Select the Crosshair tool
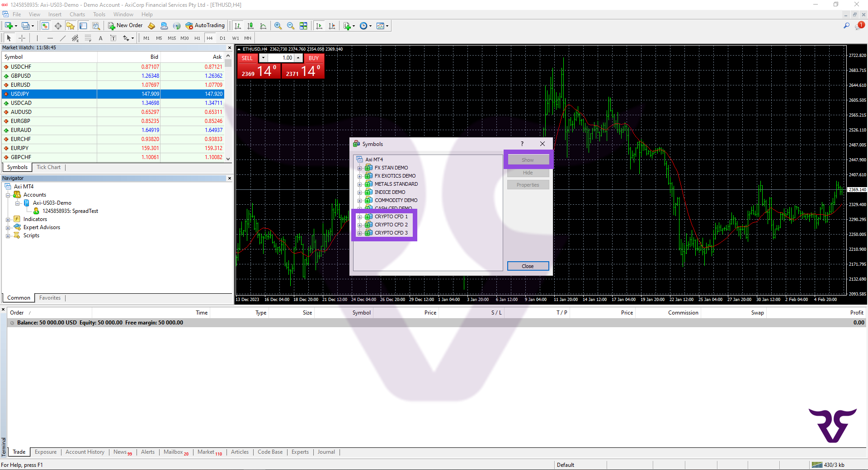 coord(22,38)
